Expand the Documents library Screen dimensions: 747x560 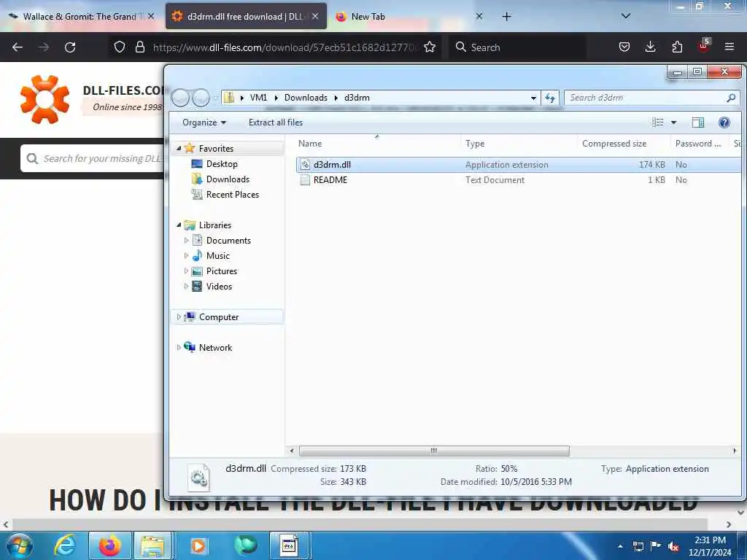pyautogui.click(x=186, y=240)
